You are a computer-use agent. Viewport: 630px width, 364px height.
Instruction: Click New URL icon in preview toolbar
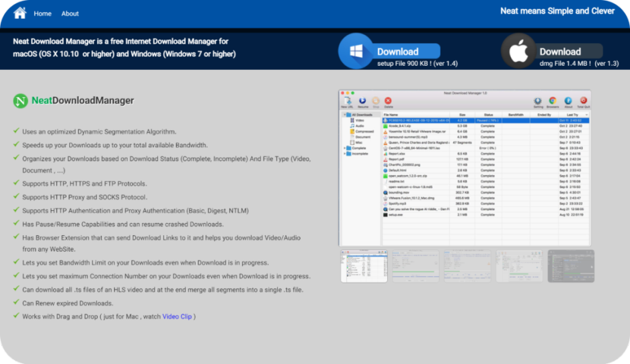pos(347,102)
